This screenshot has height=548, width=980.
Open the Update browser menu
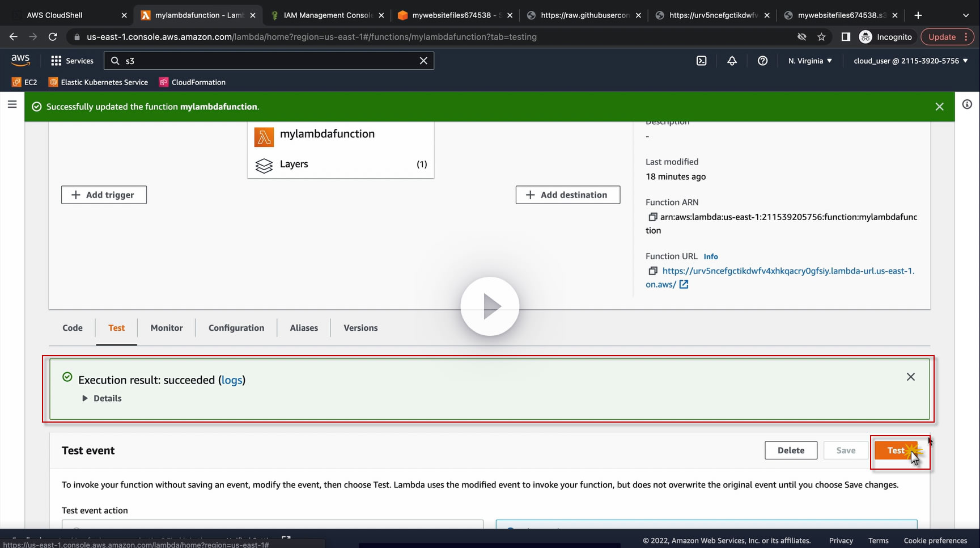coord(947,37)
